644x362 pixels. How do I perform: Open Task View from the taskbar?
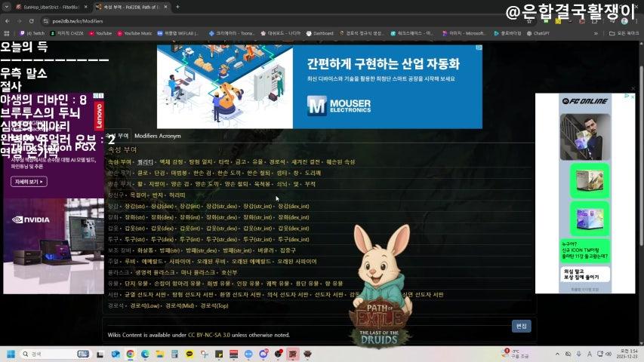point(100,354)
